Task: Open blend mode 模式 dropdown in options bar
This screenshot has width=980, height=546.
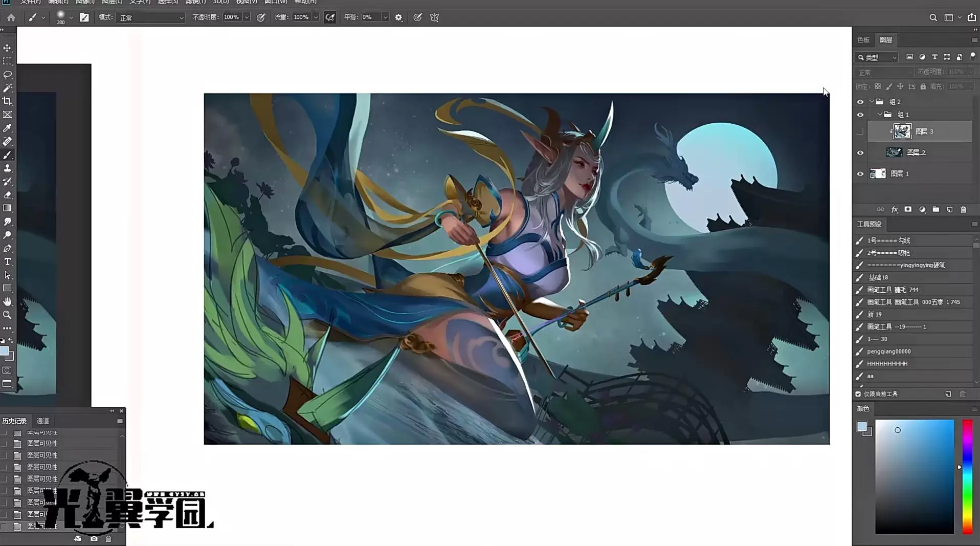Action: [x=150, y=17]
